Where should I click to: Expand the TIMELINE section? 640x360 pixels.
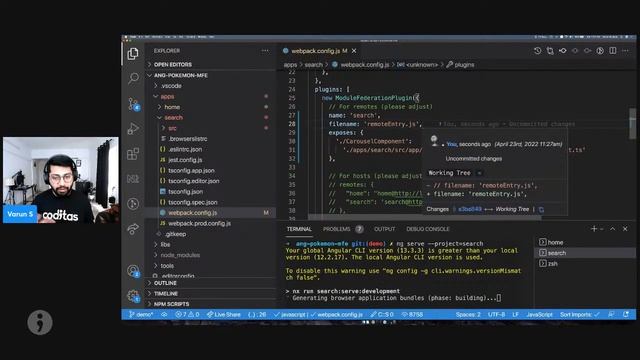click(211, 293)
